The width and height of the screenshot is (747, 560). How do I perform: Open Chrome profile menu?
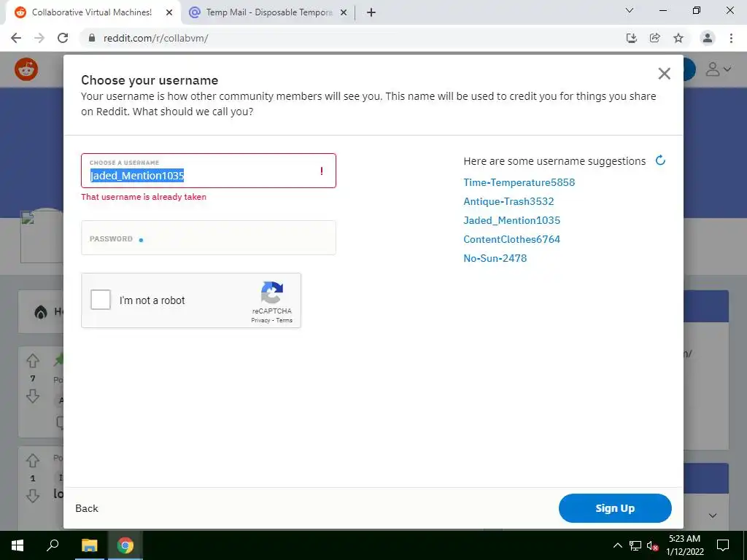[708, 38]
